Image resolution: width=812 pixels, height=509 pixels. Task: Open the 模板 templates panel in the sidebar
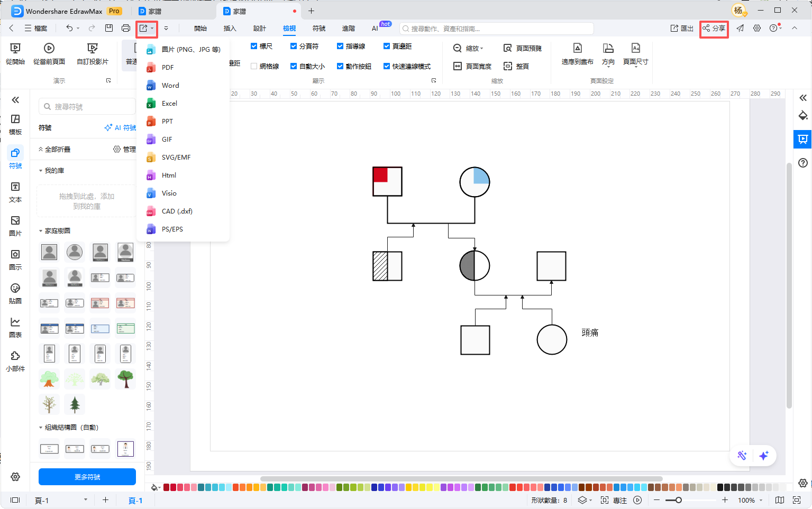point(15,124)
